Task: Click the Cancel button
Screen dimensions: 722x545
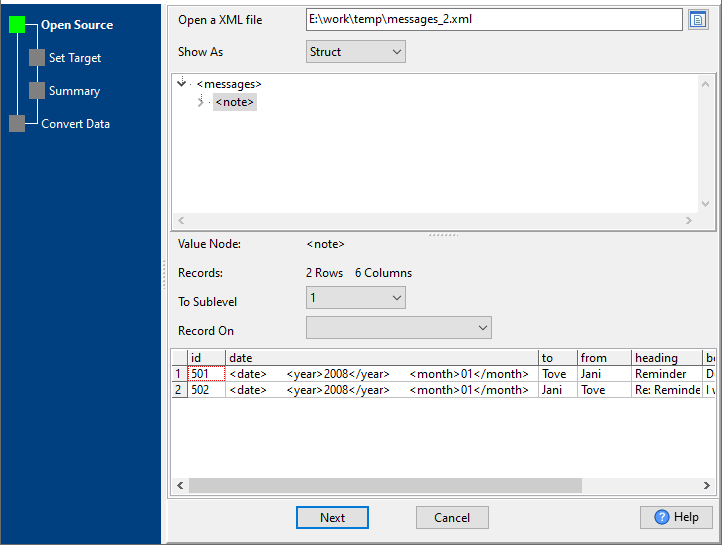Action: [452, 517]
